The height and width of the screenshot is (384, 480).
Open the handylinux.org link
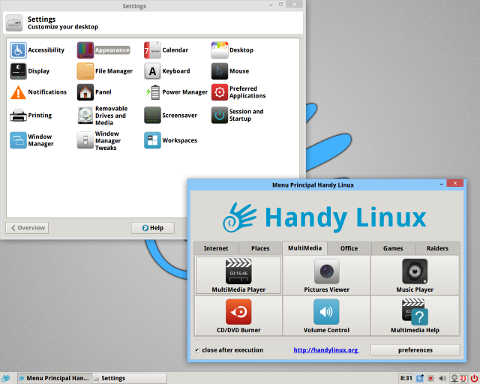[326, 350]
